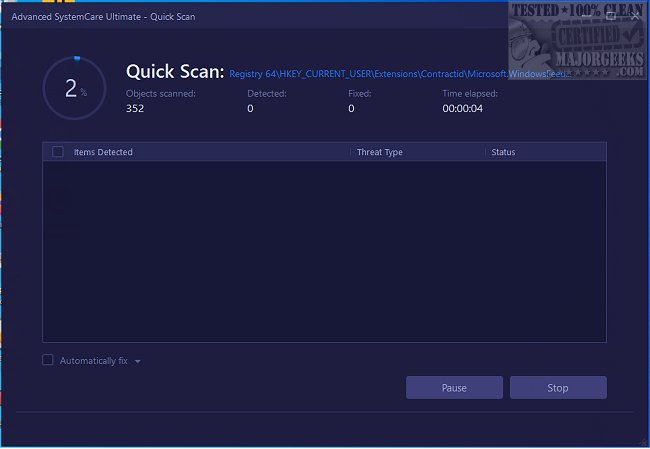Click the Time elapsed label

pos(470,94)
